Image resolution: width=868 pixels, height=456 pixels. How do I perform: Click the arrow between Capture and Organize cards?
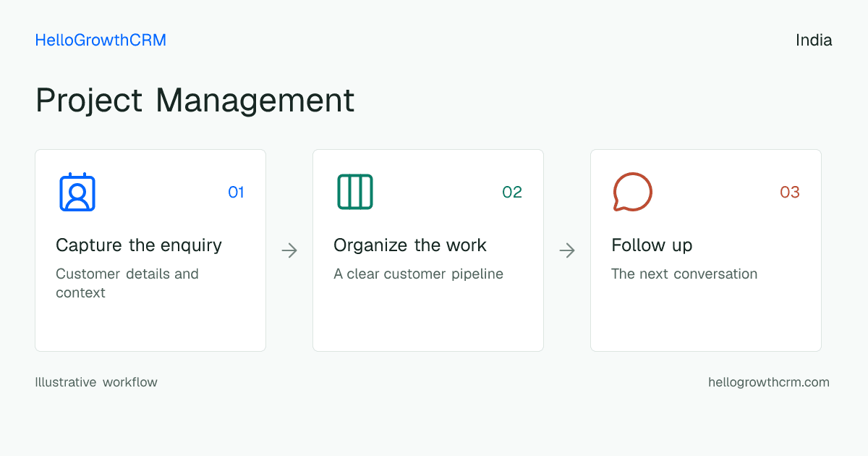[289, 250]
